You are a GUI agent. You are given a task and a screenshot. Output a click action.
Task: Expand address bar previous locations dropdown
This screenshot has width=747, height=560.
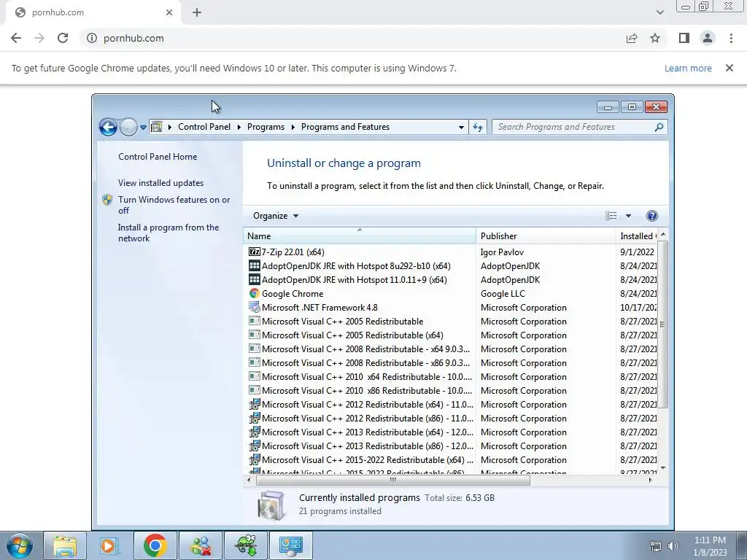[461, 127]
